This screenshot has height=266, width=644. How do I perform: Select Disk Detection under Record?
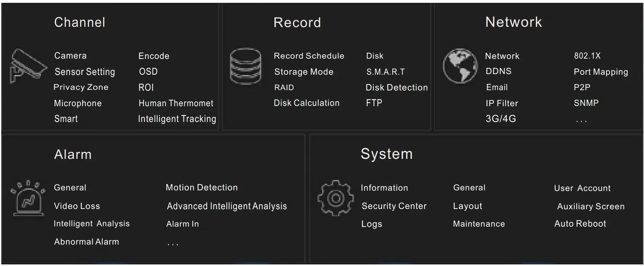pos(396,88)
